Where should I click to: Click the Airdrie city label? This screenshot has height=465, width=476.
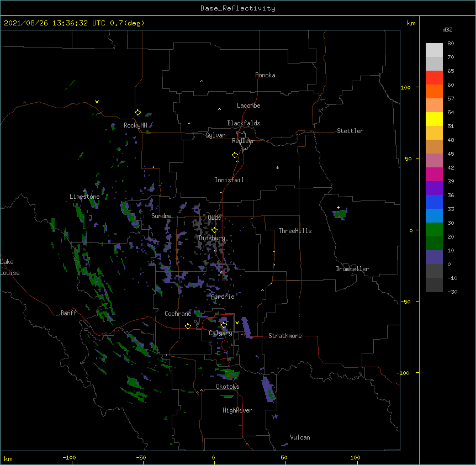223,297
